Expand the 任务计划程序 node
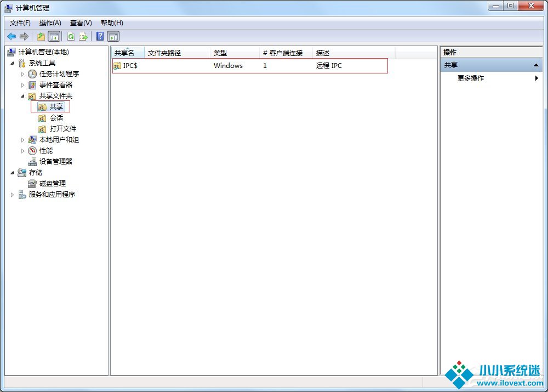Screen dimensions: 548x392 click(22, 74)
